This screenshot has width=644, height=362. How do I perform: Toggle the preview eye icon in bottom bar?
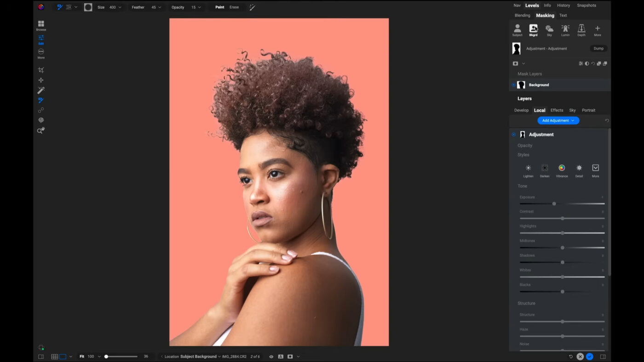(x=271, y=356)
